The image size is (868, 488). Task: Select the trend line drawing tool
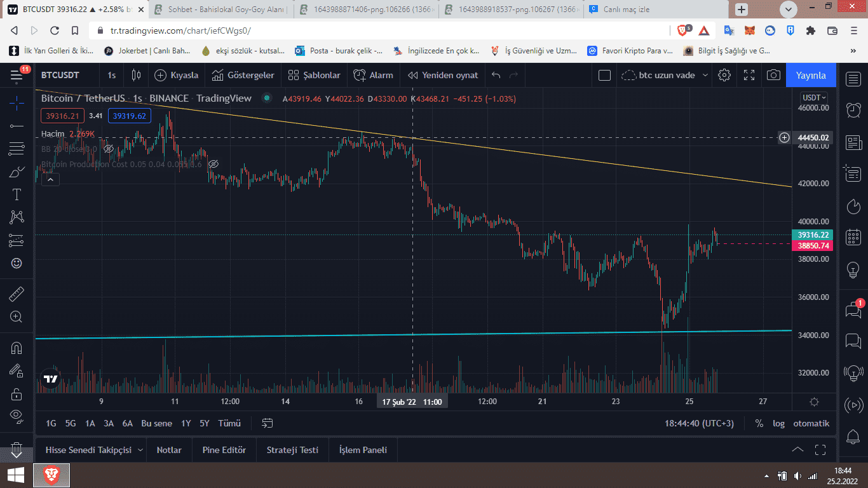pos(17,126)
